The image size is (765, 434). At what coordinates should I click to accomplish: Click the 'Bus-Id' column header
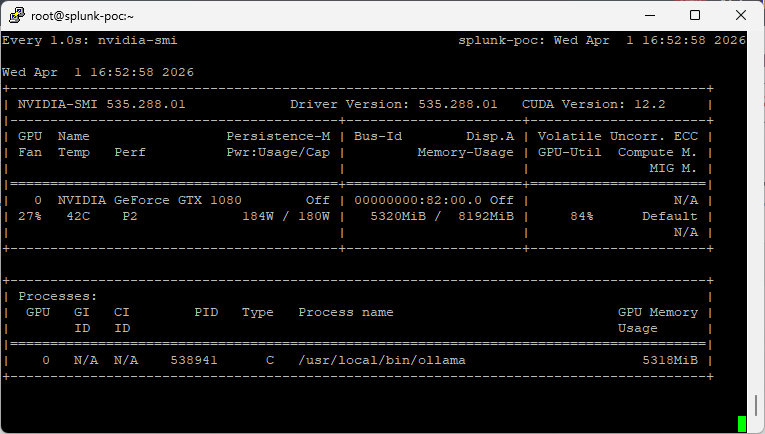point(378,136)
